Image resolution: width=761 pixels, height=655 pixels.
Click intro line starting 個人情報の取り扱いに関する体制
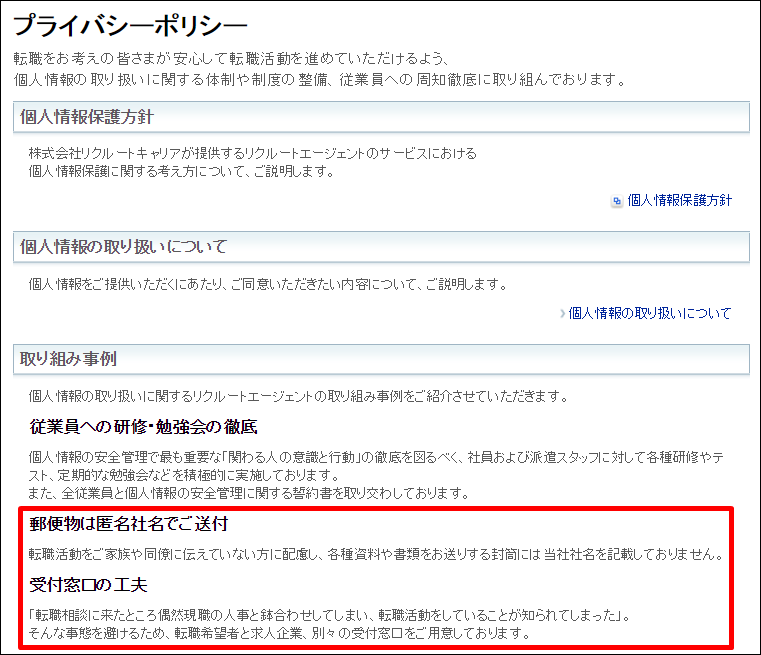[x=319, y=79]
